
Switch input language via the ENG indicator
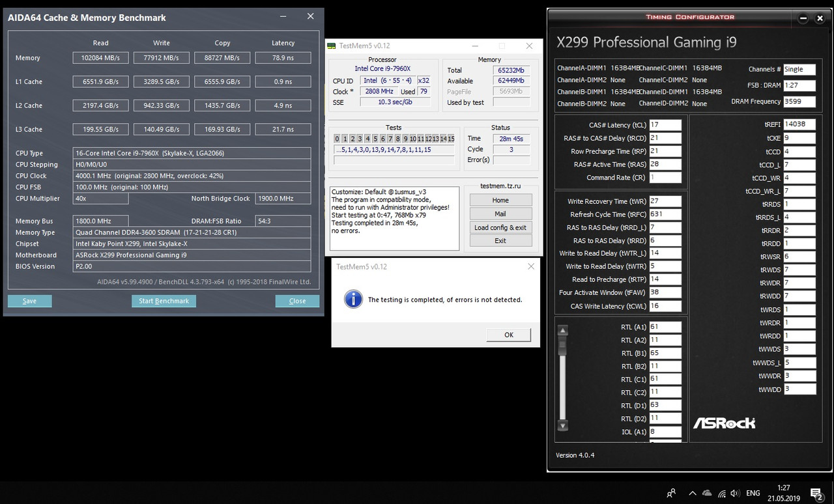[x=753, y=493]
